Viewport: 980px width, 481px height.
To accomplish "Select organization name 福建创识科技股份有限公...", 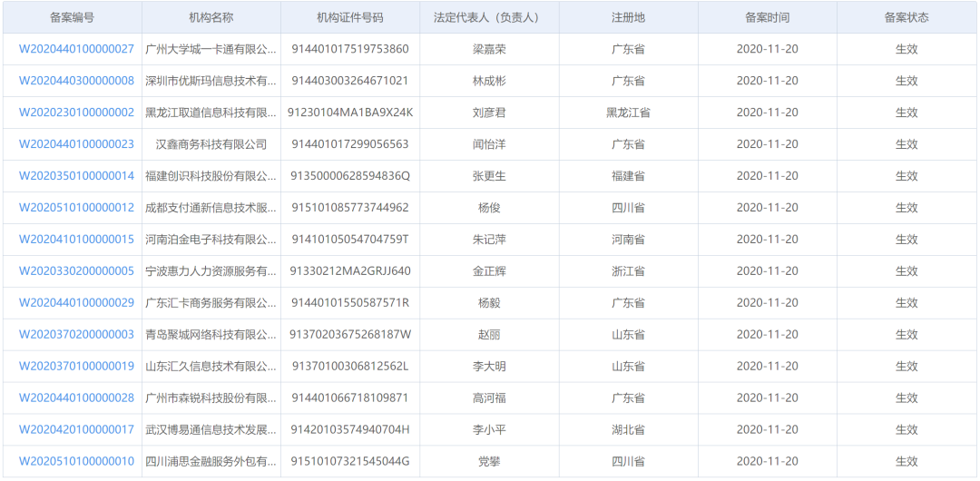I will [x=211, y=176].
